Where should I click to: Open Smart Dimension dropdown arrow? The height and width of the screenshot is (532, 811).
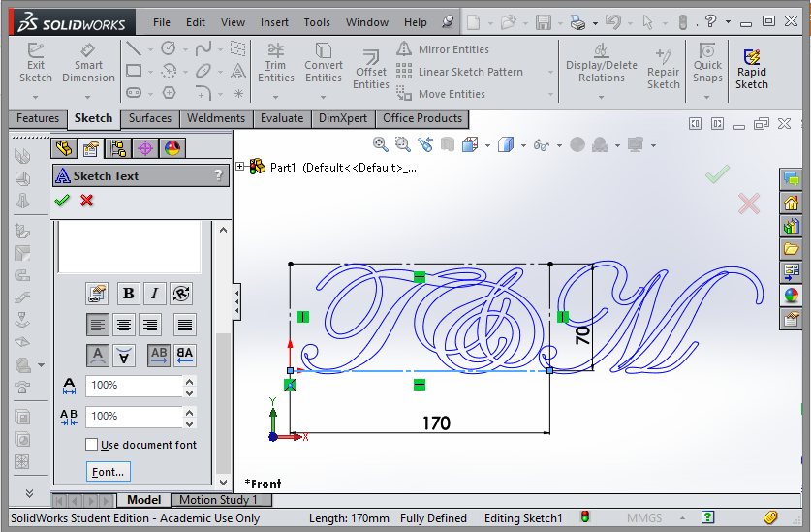(87, 97)
